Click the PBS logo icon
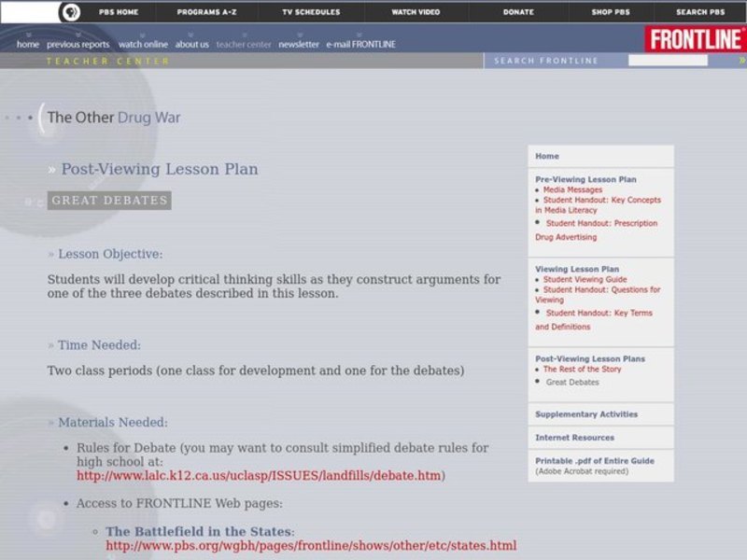The image size is (747, 560). point(69,12)
